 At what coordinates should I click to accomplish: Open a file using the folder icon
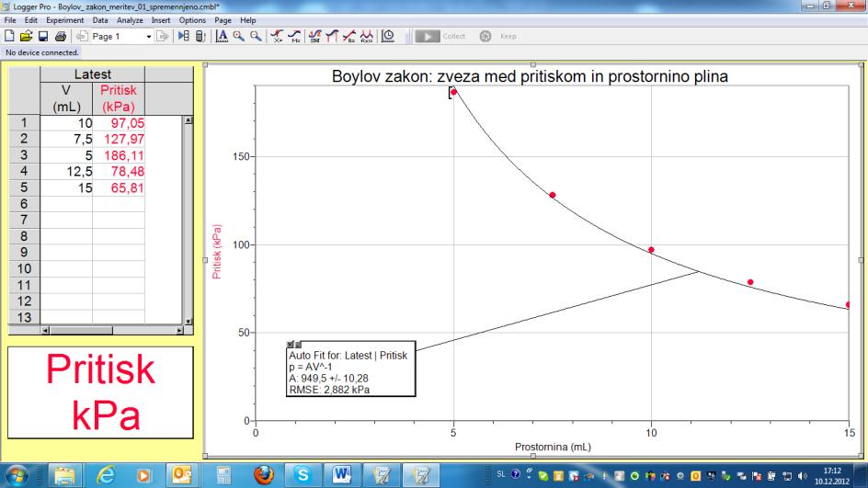click(x=26, y=36)
